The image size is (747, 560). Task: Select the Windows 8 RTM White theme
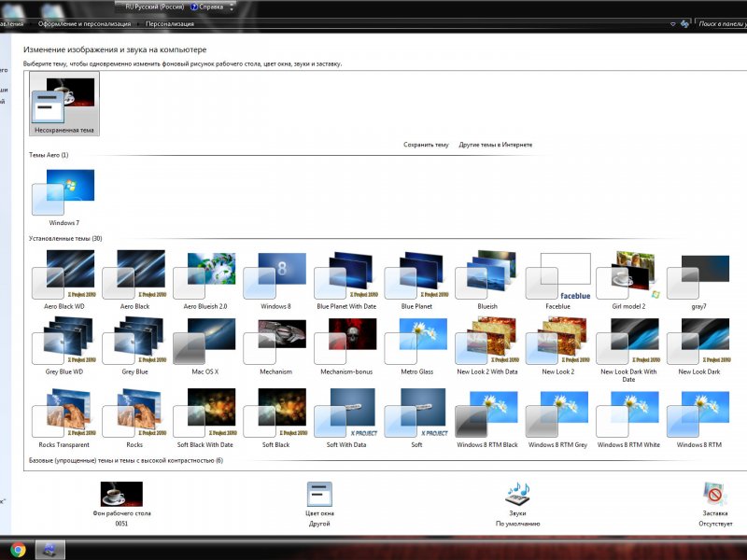tap(628, 418)
